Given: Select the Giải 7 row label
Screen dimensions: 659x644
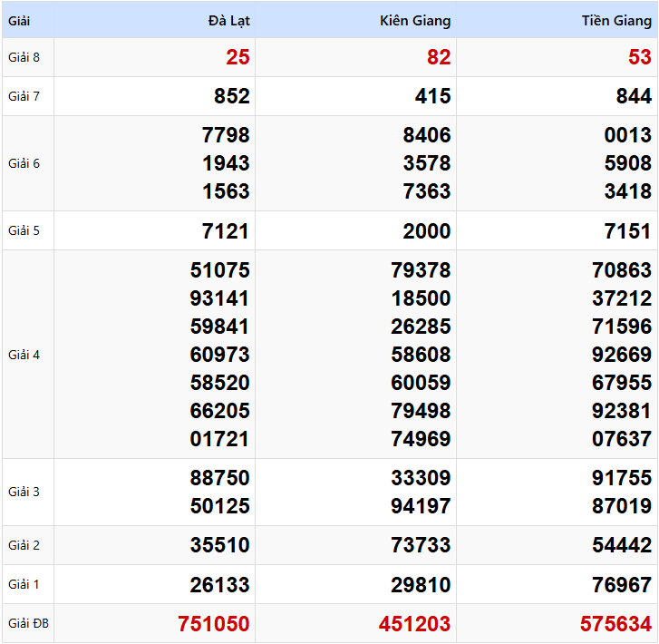Looking at the screenshot, I should click(24, 96).
